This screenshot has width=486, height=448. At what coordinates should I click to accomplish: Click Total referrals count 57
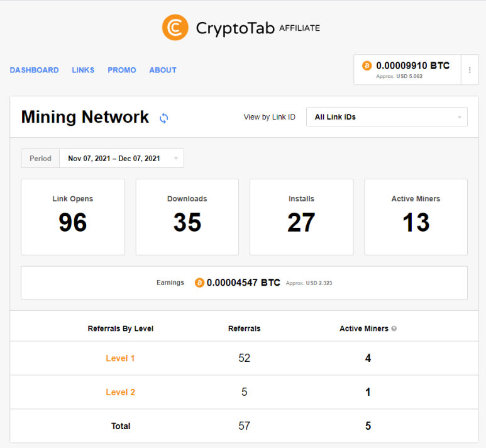[244, 425]
